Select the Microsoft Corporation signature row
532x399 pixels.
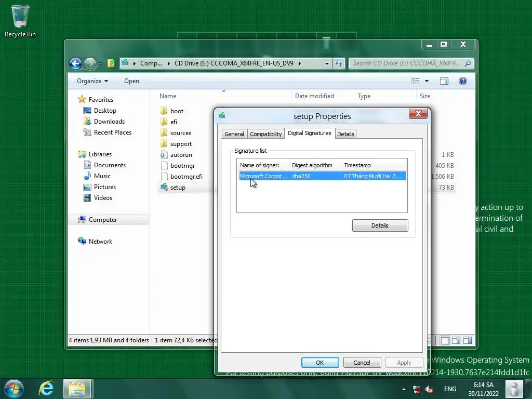pyautogui.click(x=322, y=176)
